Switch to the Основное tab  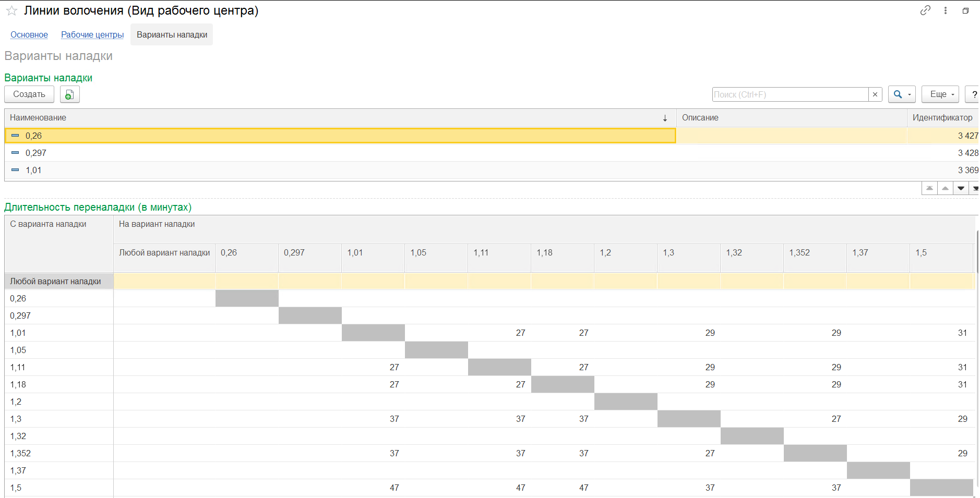(x=29, y=35)
